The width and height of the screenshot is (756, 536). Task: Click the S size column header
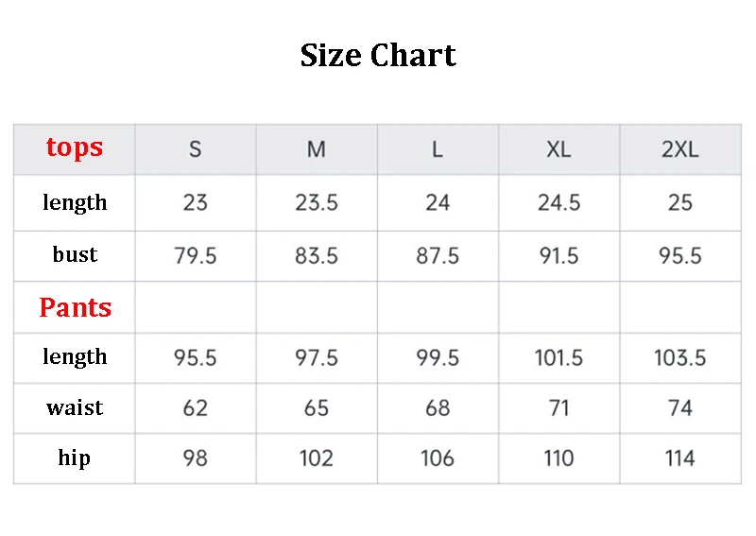[196, 149]
